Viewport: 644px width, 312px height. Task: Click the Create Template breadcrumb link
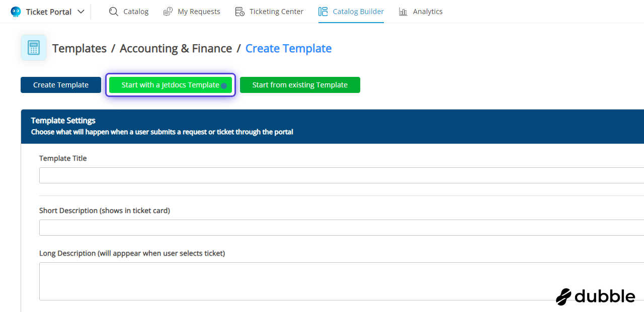pyautogui.click(x=288, y=48)
